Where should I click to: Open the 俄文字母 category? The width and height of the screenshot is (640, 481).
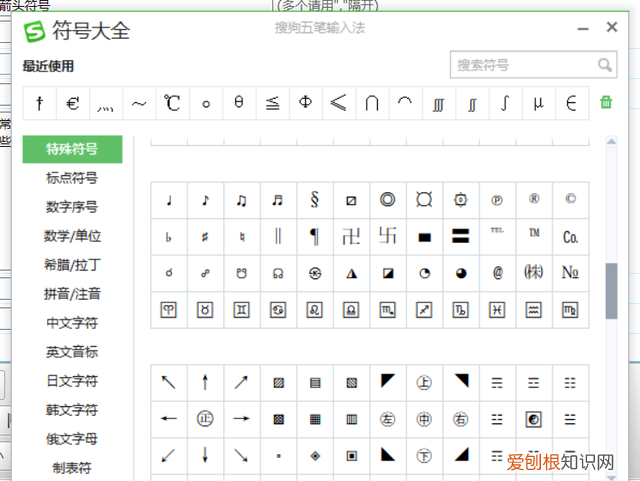coord(72,439)
